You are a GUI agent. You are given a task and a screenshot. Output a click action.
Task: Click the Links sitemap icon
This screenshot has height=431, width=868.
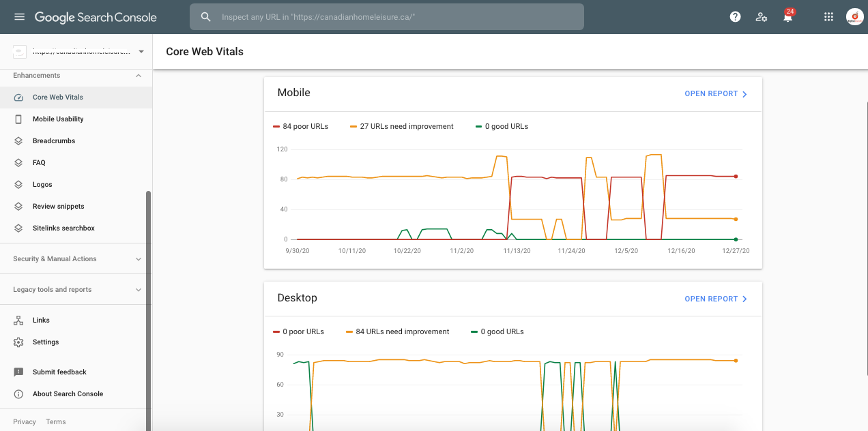tap(18, 321)
